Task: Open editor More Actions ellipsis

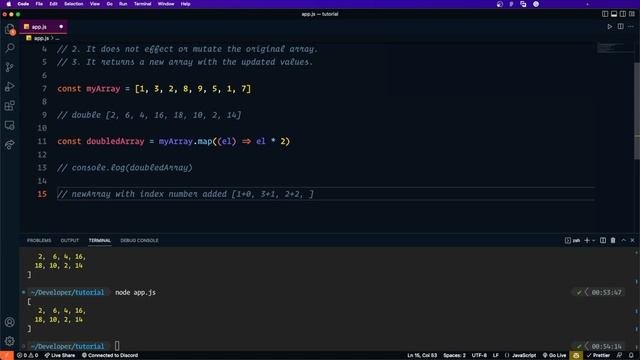Action: (631, 27)
